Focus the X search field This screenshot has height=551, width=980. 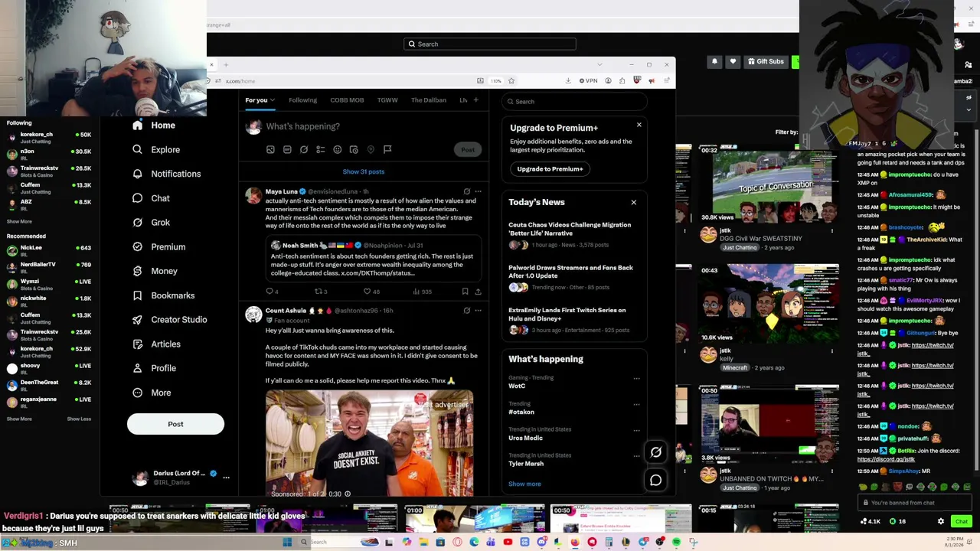(x=574, y=102)
